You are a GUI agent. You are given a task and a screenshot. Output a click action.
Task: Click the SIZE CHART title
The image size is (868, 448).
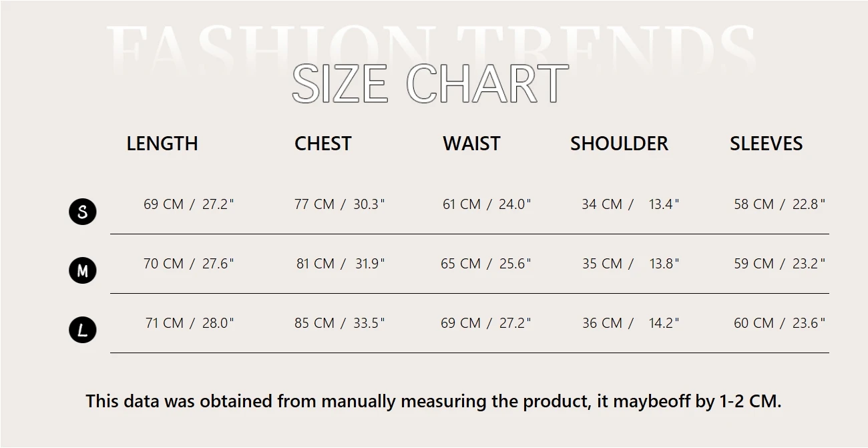[430, 84]
